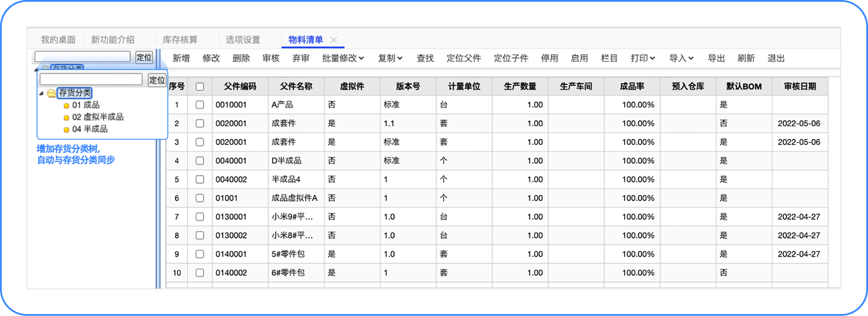This screenshot has height=316, width=868.
Task: Click 2022-05-06 date in row 2
Action: [x=800, y=124]
